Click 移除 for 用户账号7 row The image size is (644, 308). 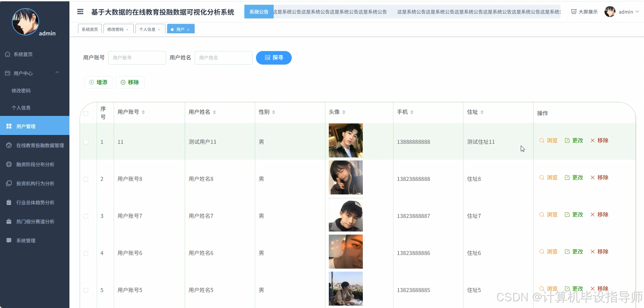(599, 215)
